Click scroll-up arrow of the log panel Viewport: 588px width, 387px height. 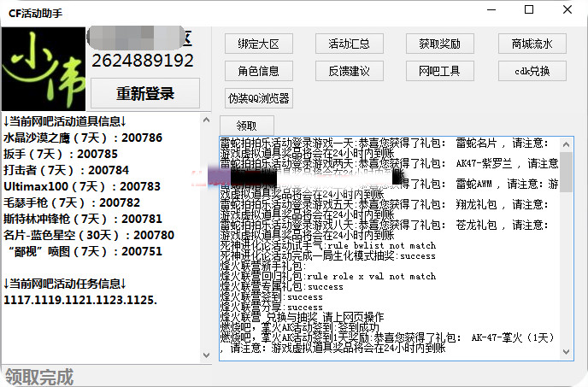(567, 144)
